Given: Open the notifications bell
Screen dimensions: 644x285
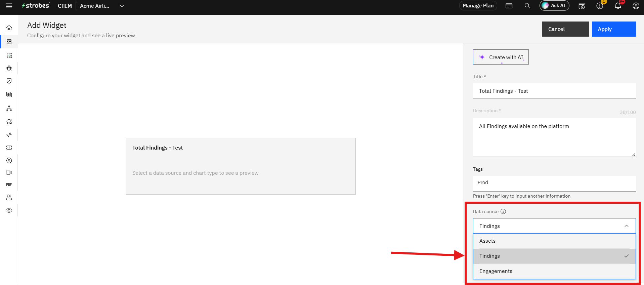Looking at the screenshot, I should pos(618,6).
